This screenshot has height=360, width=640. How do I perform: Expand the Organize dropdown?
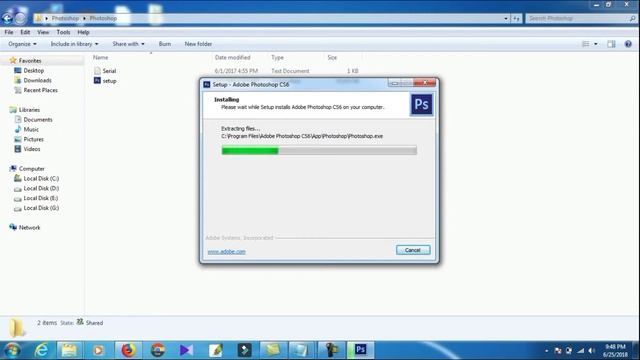coord(22,44)
